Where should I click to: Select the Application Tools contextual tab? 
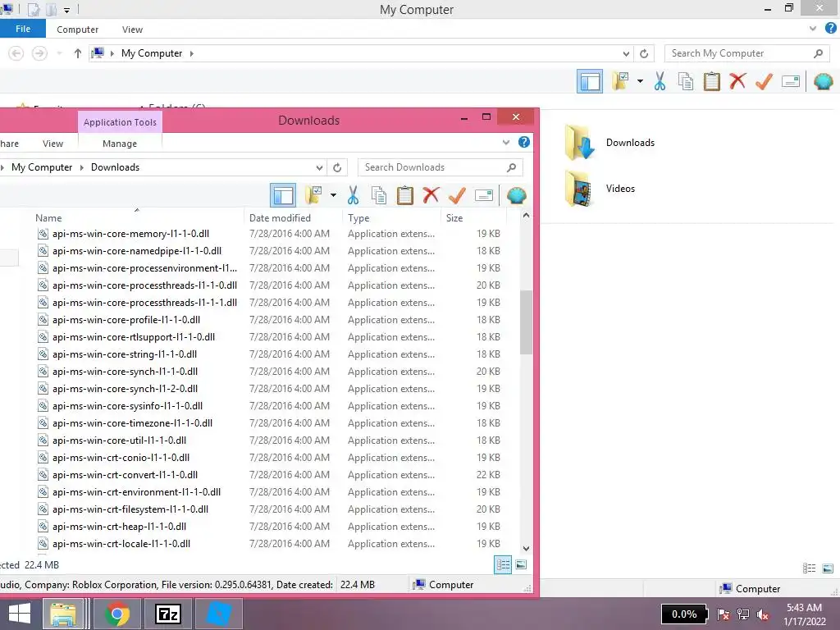[x=120, y=122]
